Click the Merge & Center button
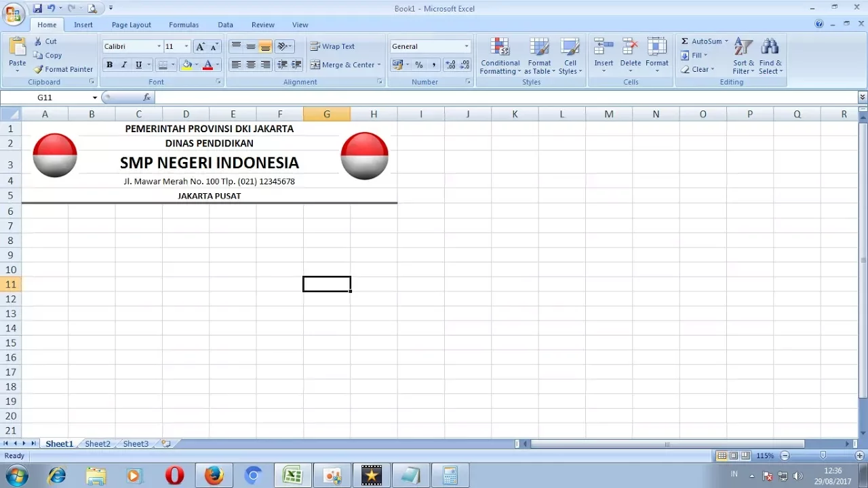This screenshot has height=488, width=868. tap(342, 65)
